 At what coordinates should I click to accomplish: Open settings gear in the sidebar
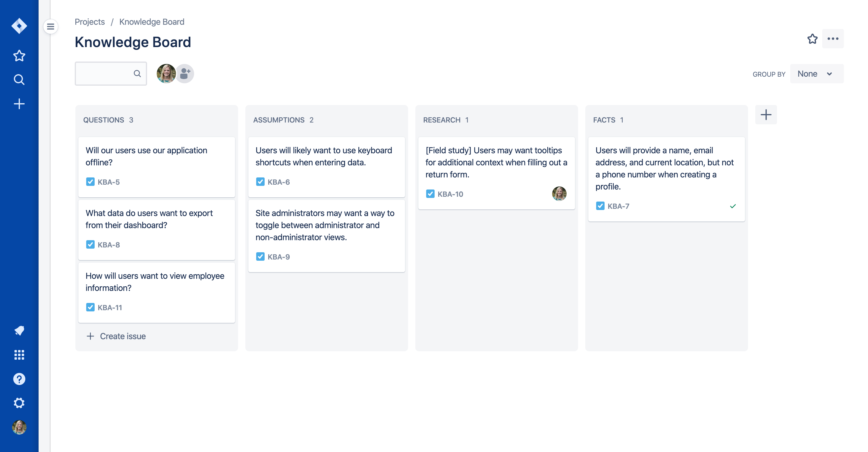(x=19, y=403)
